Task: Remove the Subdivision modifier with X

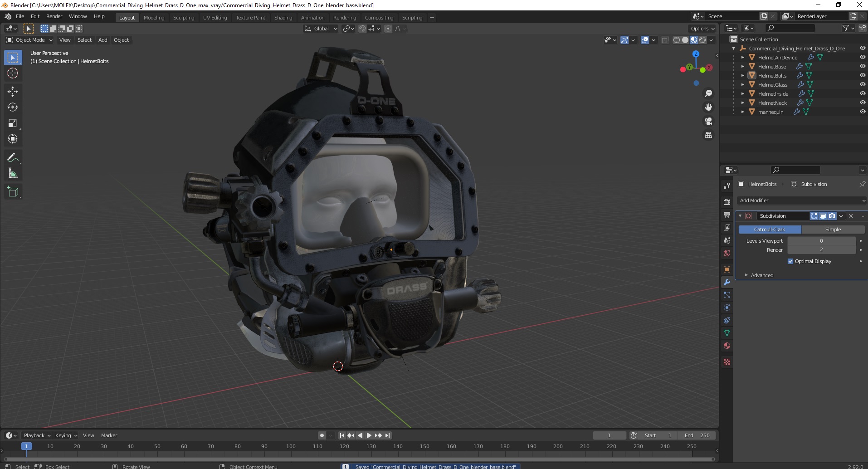Action: pos(851,216)
